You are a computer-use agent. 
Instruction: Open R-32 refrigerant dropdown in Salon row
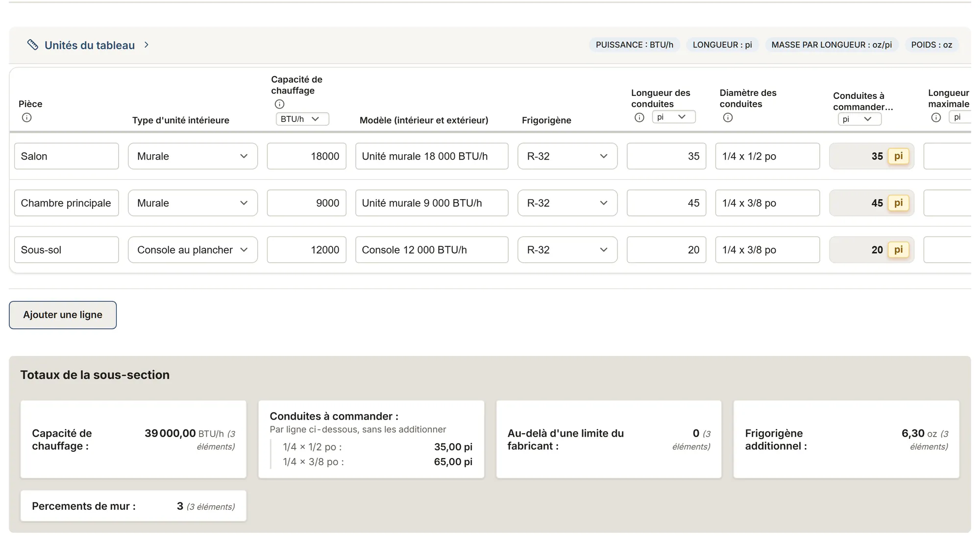click(567, 156)
